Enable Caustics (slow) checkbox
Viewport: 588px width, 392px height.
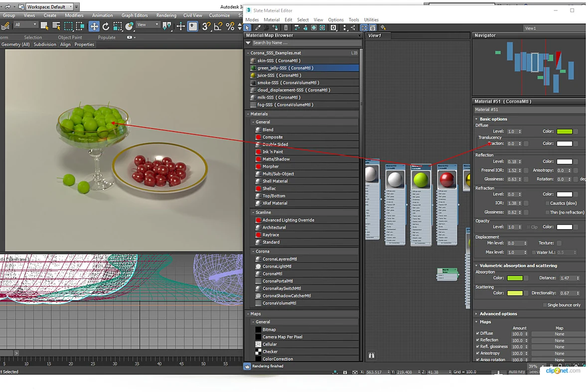pyautogui.click(x=547, y=203)
